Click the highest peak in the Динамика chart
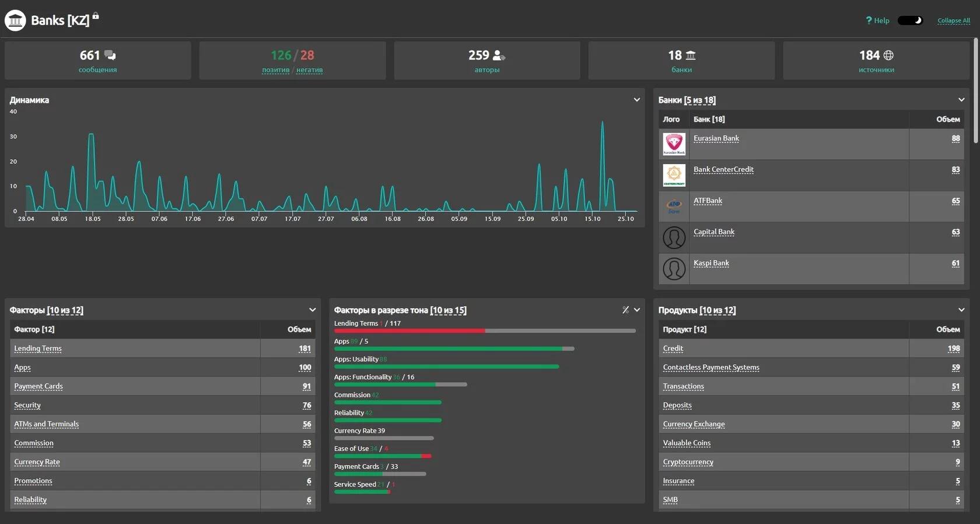The height and width of the screenshot is (524, 980). 603,123
